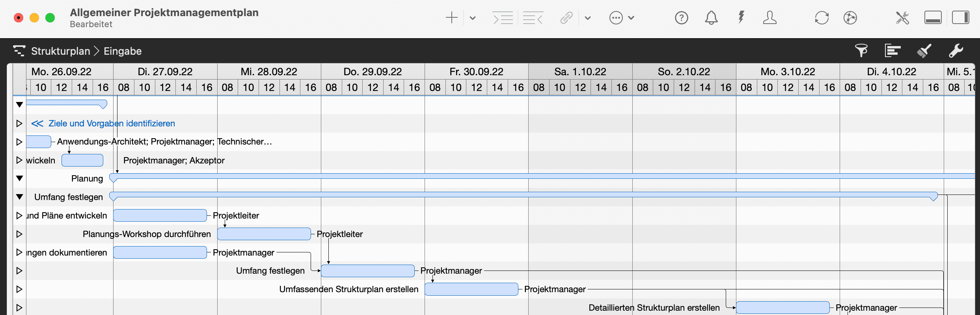Toggle the right sidebar panel

(x=960, y=18)
